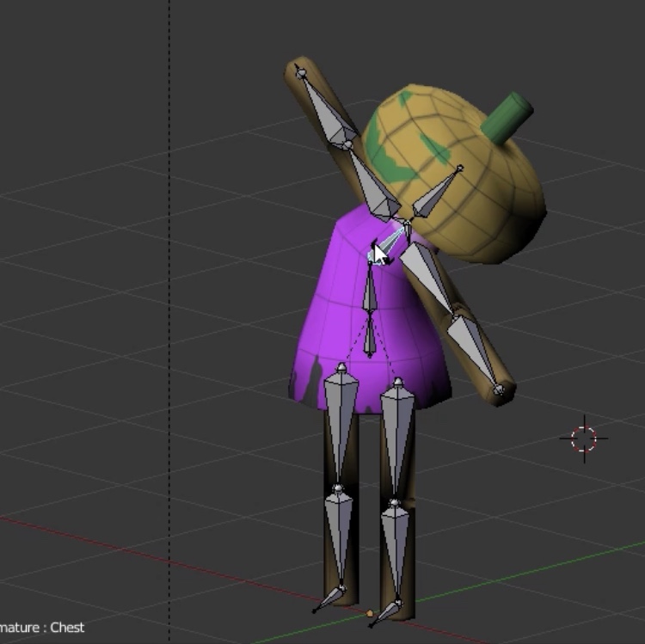Viewport: 645px width, 644px height.
Task: Click the 3D cursor crosshair
Action: (x=584, y=439)
